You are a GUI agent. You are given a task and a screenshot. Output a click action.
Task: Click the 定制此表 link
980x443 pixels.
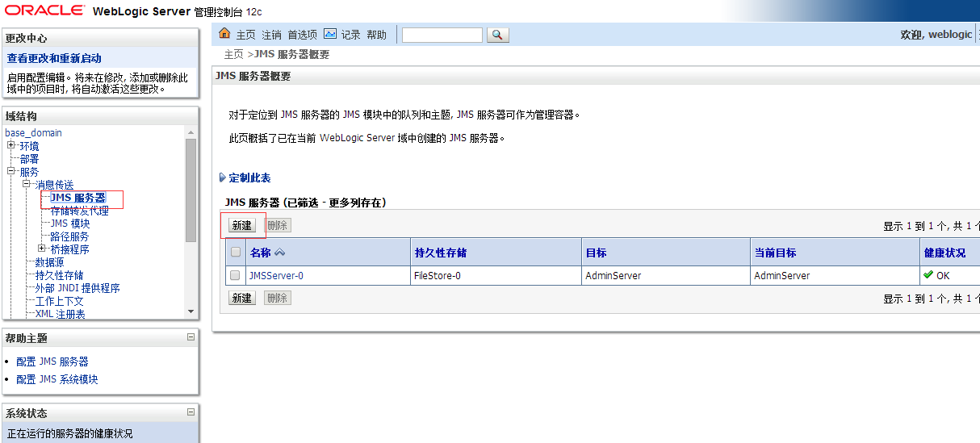(x=249, y=178)
